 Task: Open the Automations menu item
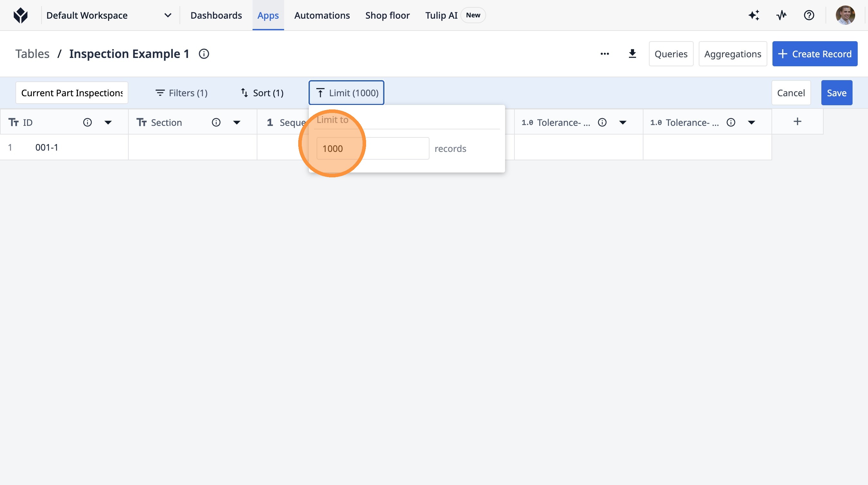tap(322, 15)
